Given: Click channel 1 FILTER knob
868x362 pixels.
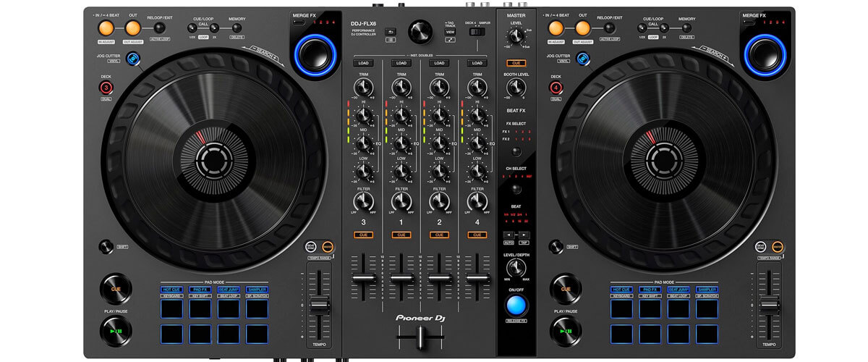Looking at the screenshot, I should point(401,201).
